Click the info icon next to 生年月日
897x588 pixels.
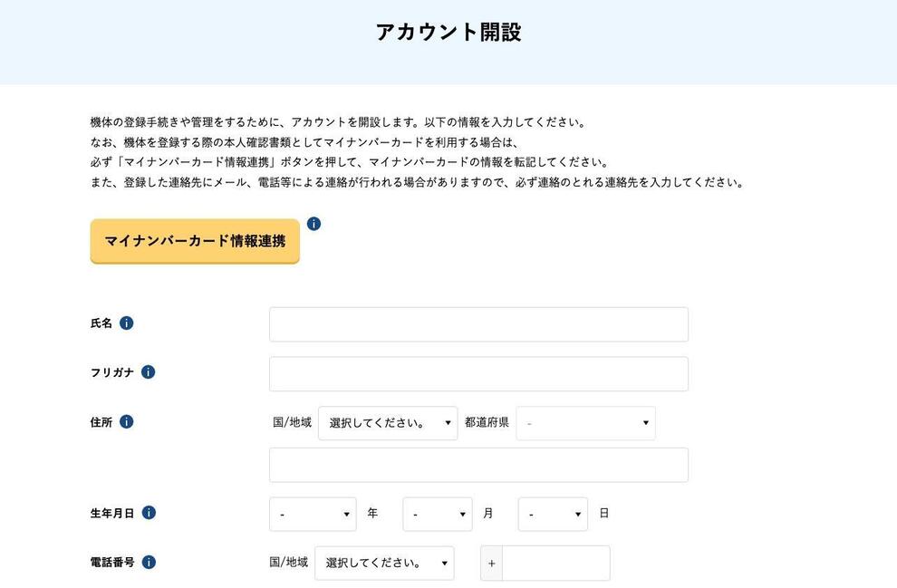point(149,513)
